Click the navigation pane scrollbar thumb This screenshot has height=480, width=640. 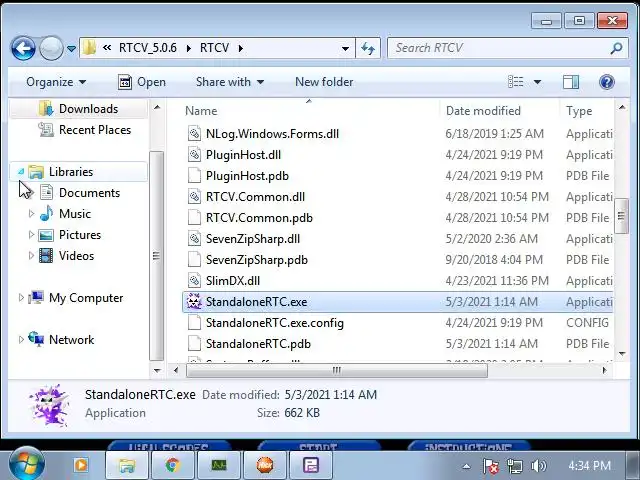[156, 256]
